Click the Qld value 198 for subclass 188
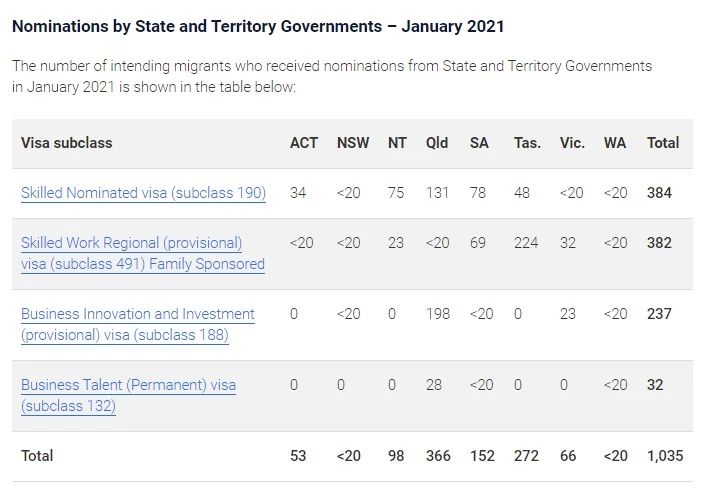Viewport: 712px width, 495px height. pyautogui.click(x=437, y=314)
